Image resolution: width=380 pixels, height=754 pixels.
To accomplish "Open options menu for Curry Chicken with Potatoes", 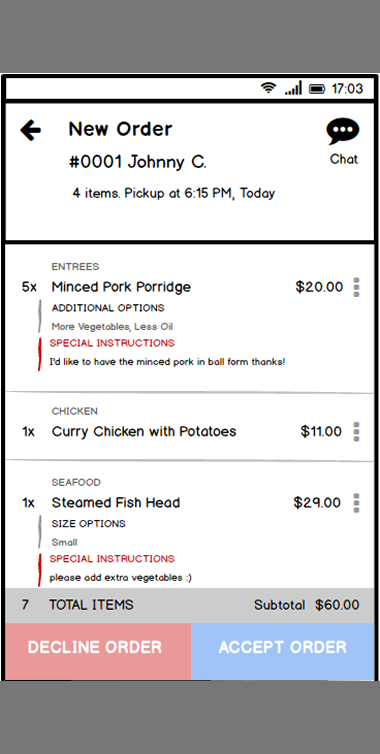I will pos(356,431).
